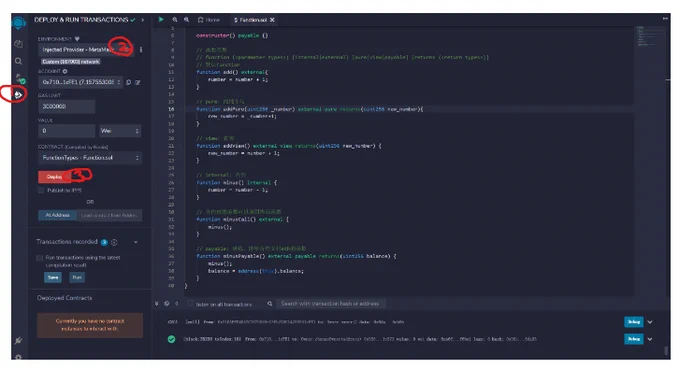The height and width of the screenshot is (369, 680).
Task: Click the no contract instances warning message
Action: coord(90,325)
